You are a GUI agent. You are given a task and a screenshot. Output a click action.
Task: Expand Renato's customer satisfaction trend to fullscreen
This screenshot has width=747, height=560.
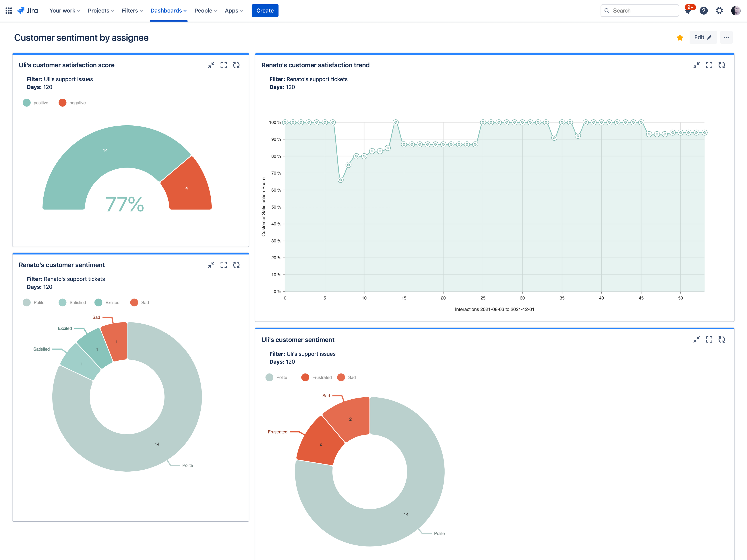(709, 65)
